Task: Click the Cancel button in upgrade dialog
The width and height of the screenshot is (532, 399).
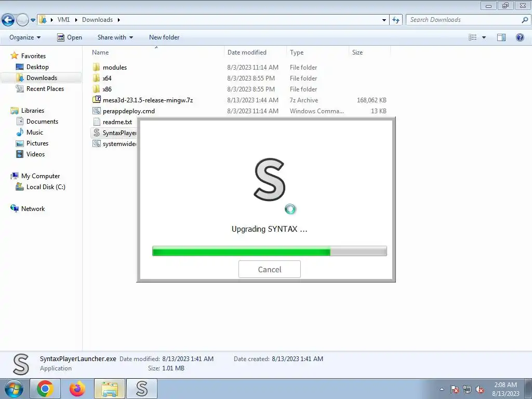Action: pyautogui.click(x=270, y=269)
